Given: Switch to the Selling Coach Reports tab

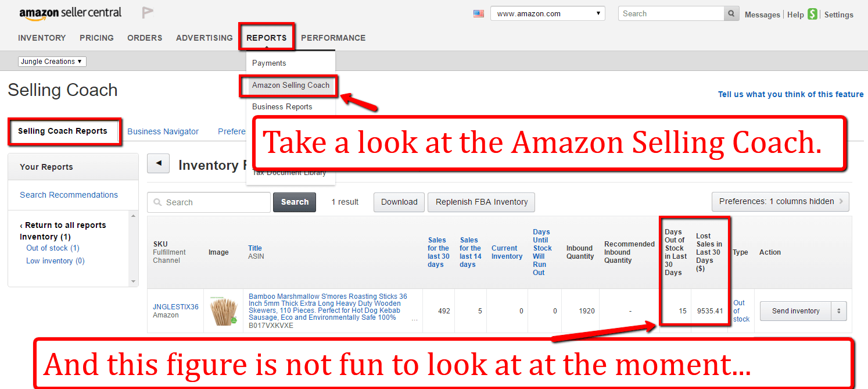Looking at the screenshot, I should (63, 131).
